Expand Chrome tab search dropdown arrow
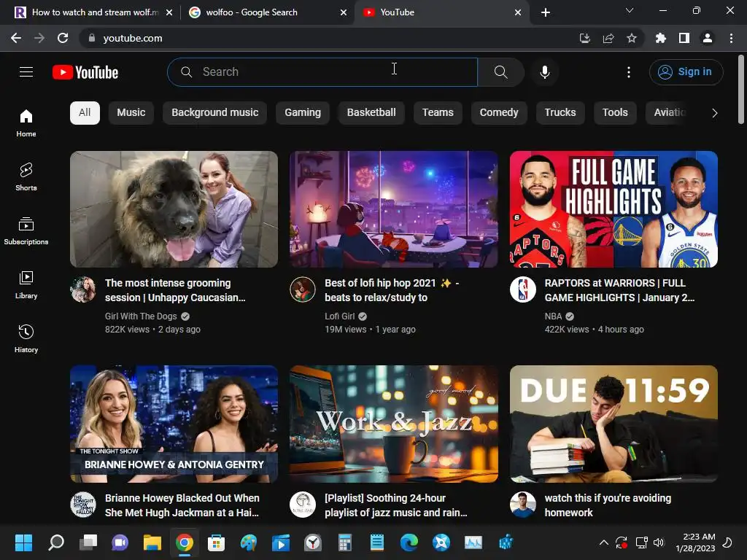This screenshot has width=747, height=560. pos(630,10)
